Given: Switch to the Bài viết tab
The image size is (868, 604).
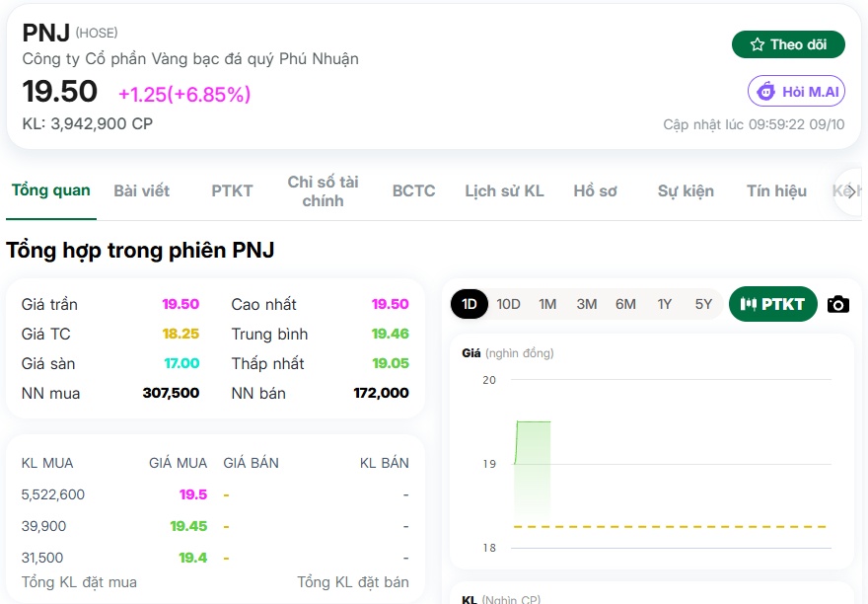Looking at the screenshot, I should coord(142,190).
